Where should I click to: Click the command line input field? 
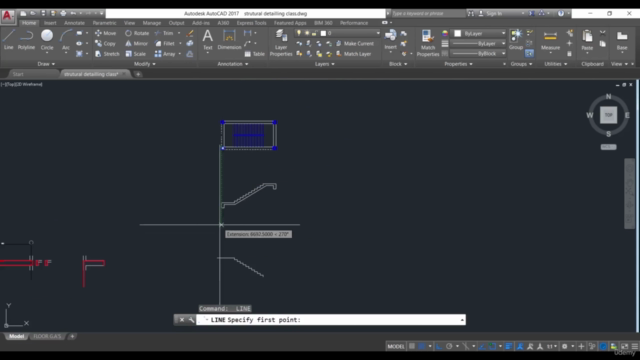tap(331, 320)
